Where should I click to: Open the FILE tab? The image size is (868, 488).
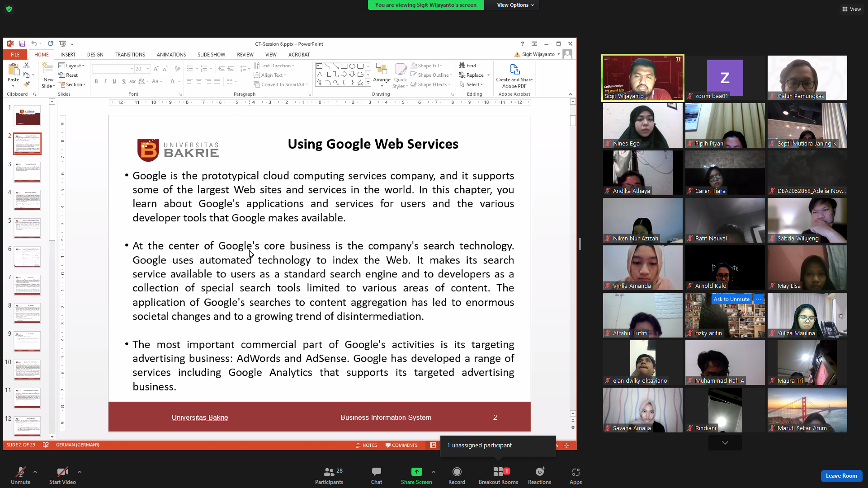pos(15,55)
